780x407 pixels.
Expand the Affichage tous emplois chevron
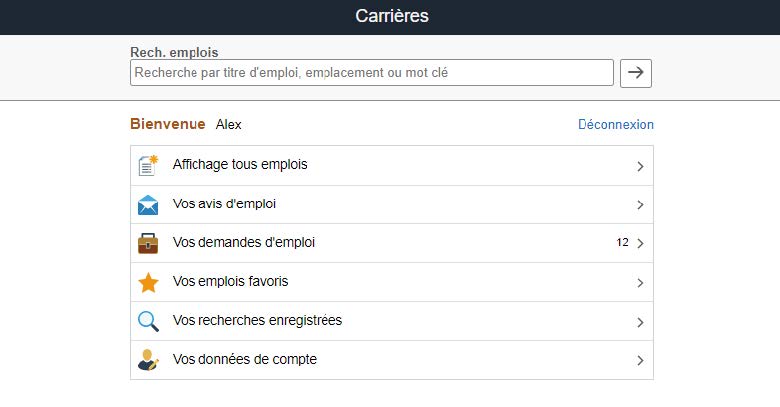[640, 167]
